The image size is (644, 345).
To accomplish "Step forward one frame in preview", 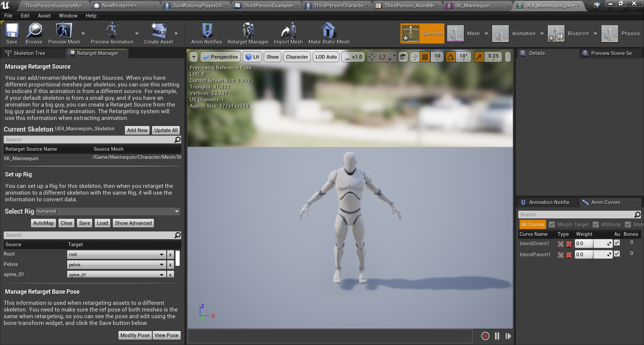I will pyautogui.click(x=508, y=336).
